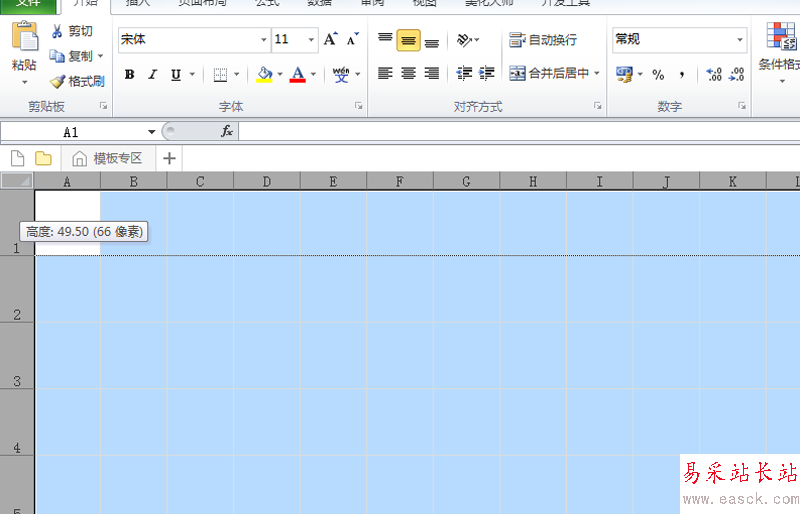This screenshot has width=800, height=514.
Task: Decrease decimal places icon
Action: (x=736, y=75)
